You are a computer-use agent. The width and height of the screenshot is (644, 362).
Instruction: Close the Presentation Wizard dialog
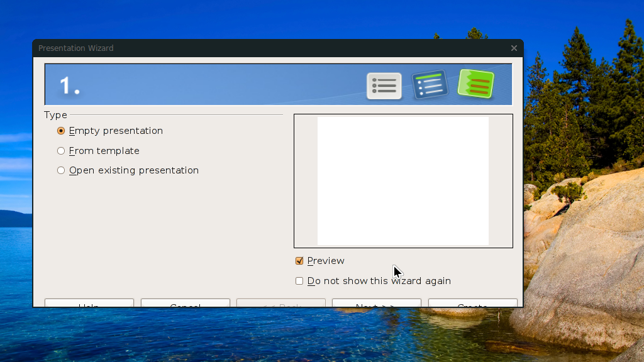coord(514,48)
